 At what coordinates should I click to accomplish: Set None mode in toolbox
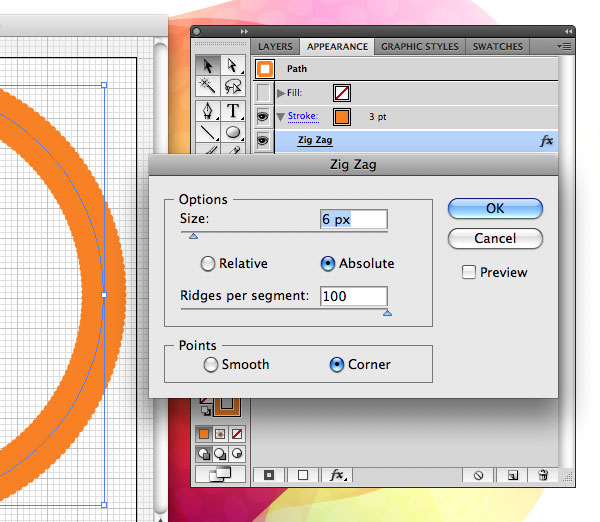(x=237, y=434)
